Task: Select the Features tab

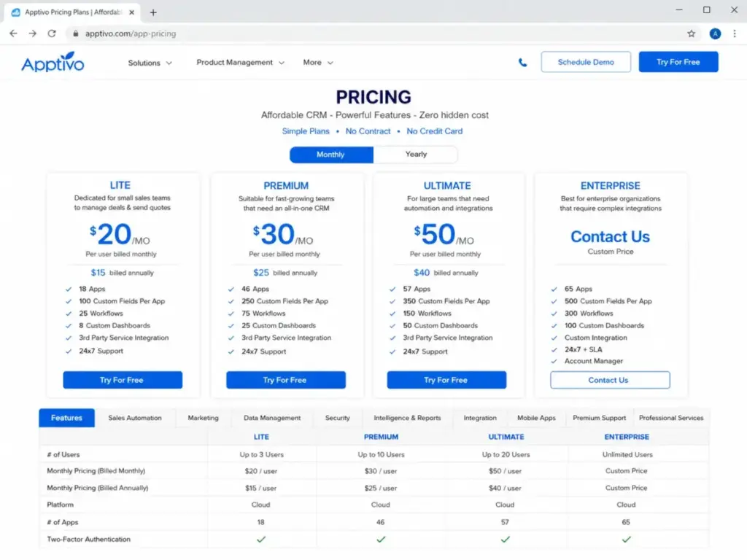Action: pos(66,418)
